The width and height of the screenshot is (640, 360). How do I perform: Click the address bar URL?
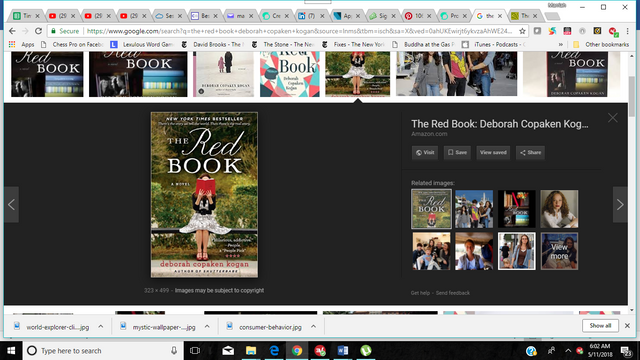tap(299, 31)
